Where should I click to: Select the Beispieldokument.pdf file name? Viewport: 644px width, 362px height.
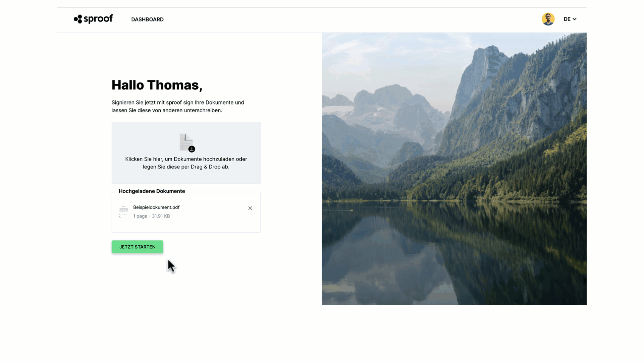156,207
